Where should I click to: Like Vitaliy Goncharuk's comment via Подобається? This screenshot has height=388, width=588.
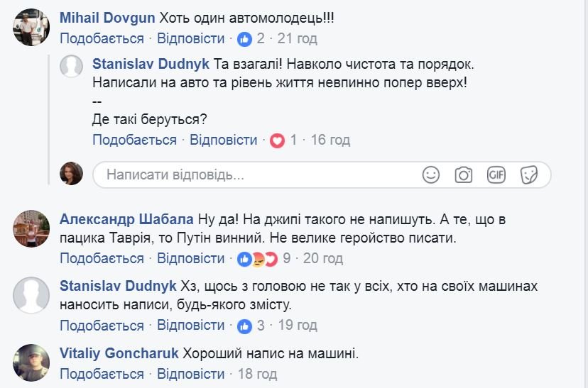[x=102, y=374]
